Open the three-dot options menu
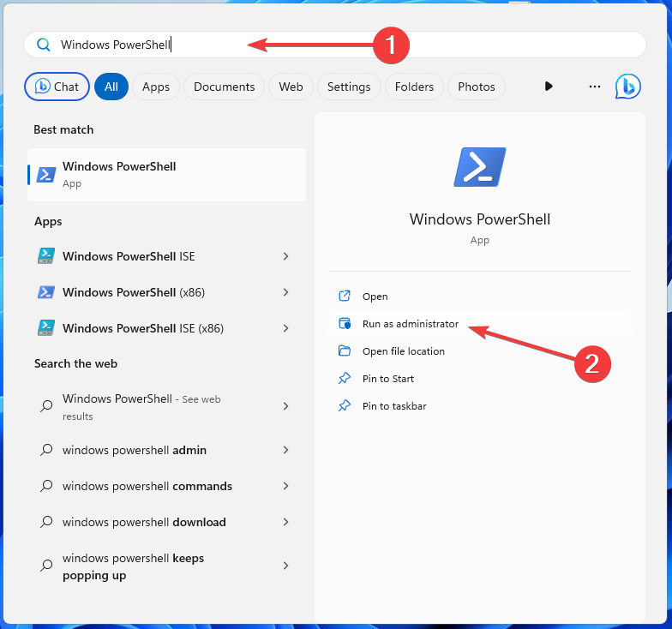This screenshot has width=672, height=629. coord(595,87)
